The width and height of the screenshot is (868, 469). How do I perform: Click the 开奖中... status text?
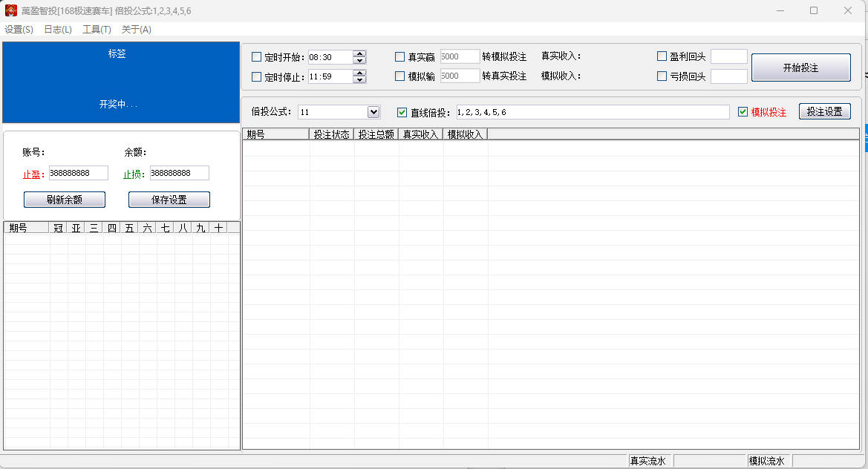tap(118, 104)
